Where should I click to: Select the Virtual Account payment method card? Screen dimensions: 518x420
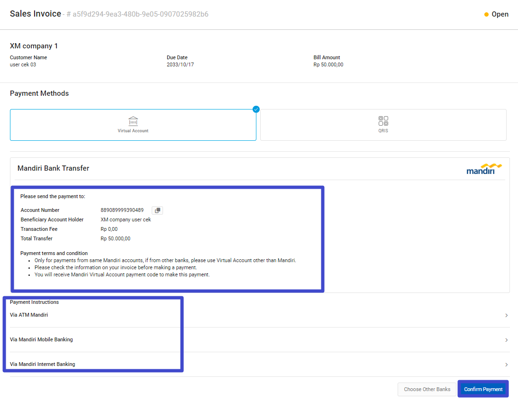133,125
